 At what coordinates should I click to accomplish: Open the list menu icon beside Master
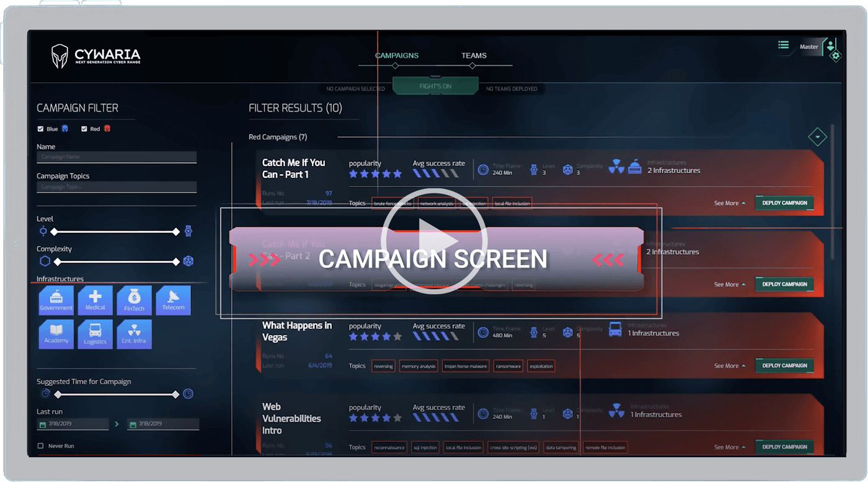coord(784,45)
